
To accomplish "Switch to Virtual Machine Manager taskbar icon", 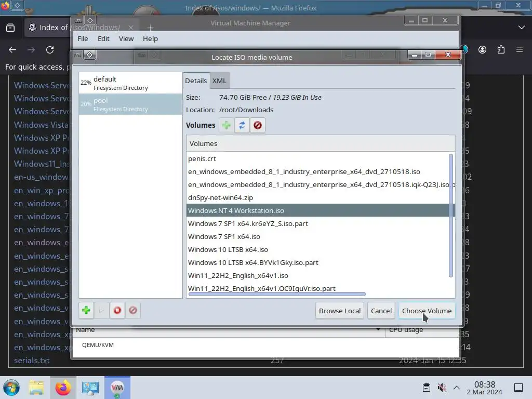I will click(x=117, y=388).
